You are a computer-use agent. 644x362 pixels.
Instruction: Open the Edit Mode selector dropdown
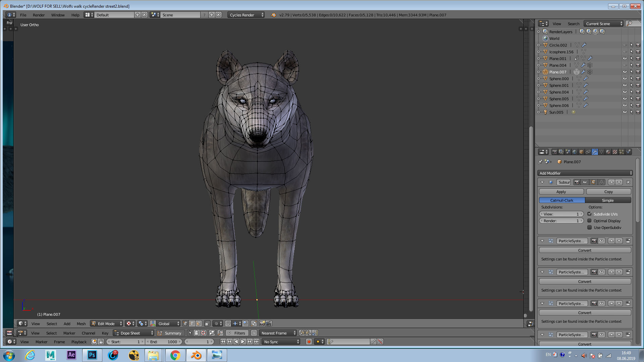tap(107, 323)
